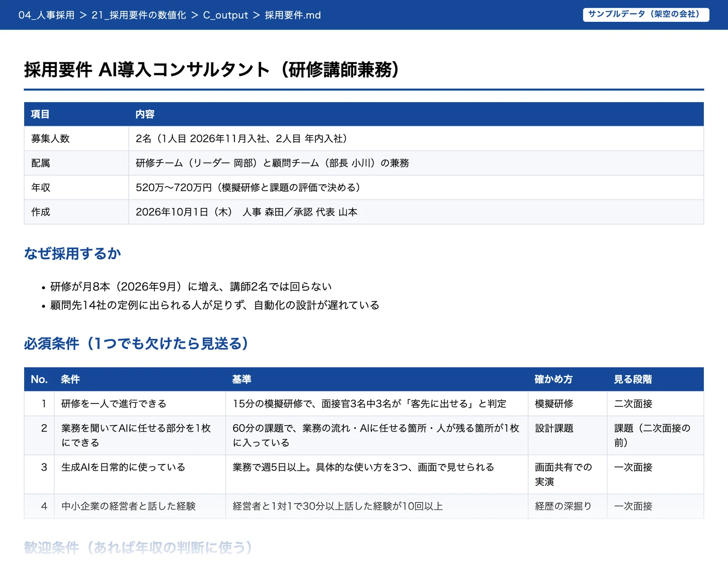Click the No. column header
Viewport: 728px width, 562px height.
tap(39, 379)
